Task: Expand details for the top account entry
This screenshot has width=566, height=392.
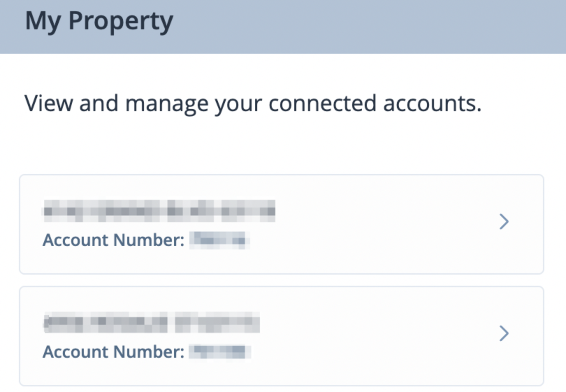Action: (504, 222)
